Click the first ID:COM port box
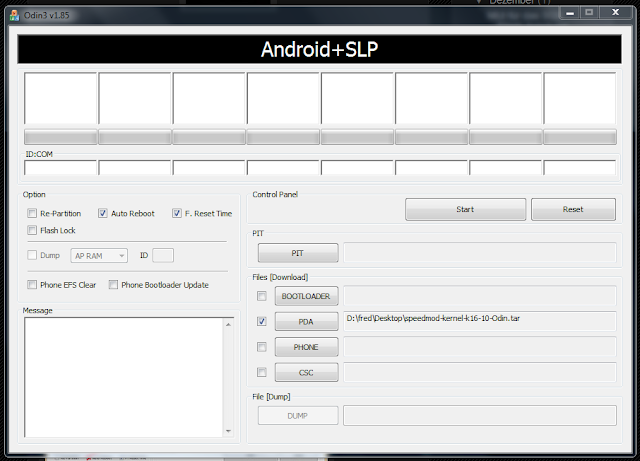640x461 pixels. tap(60, 168)
